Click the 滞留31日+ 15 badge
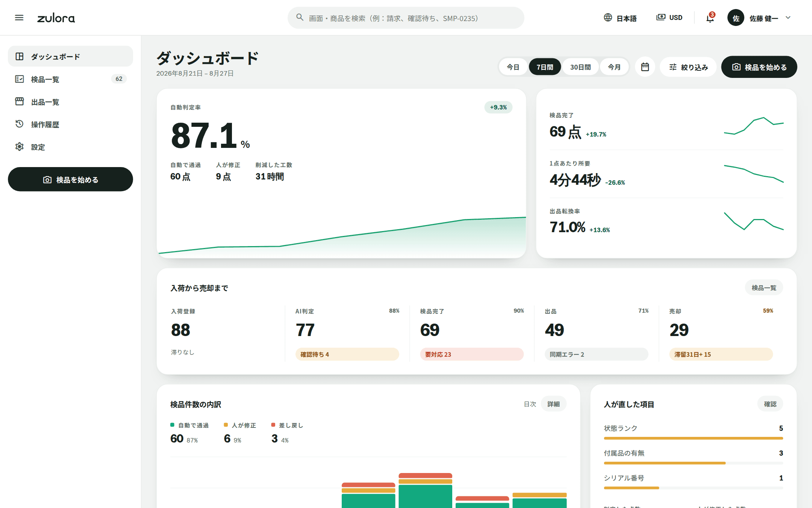This screenshot has height=508, width=812. (x=721, y=354)
